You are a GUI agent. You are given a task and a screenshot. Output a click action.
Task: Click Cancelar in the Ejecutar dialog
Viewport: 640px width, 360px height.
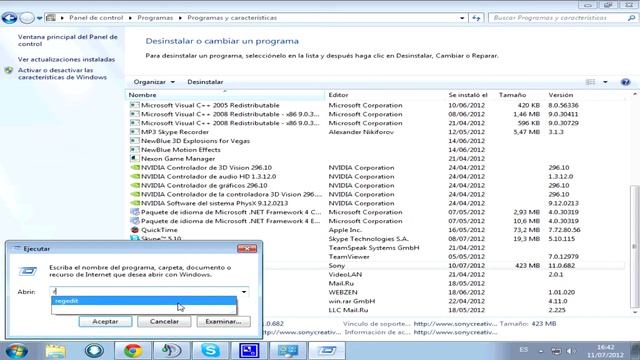pos(164,322)
